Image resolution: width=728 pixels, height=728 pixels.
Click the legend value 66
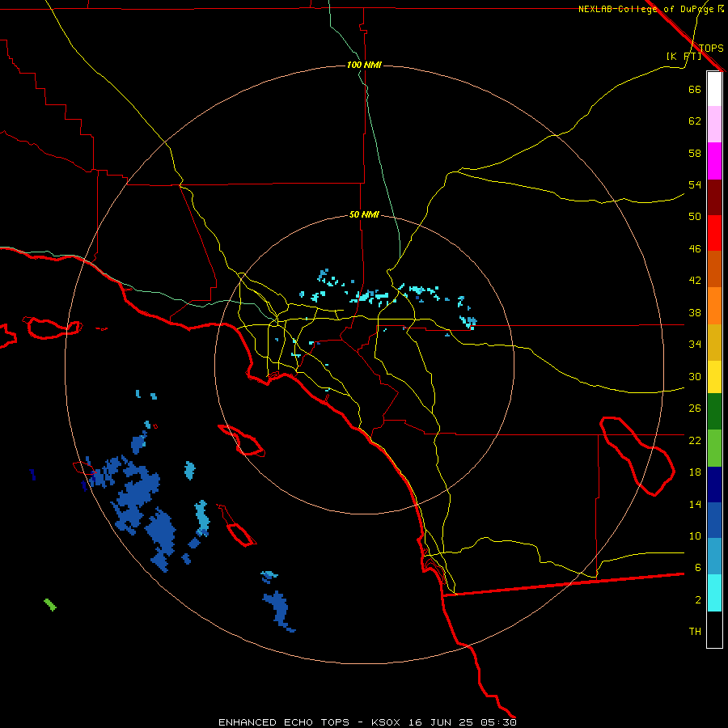(695, 89)
